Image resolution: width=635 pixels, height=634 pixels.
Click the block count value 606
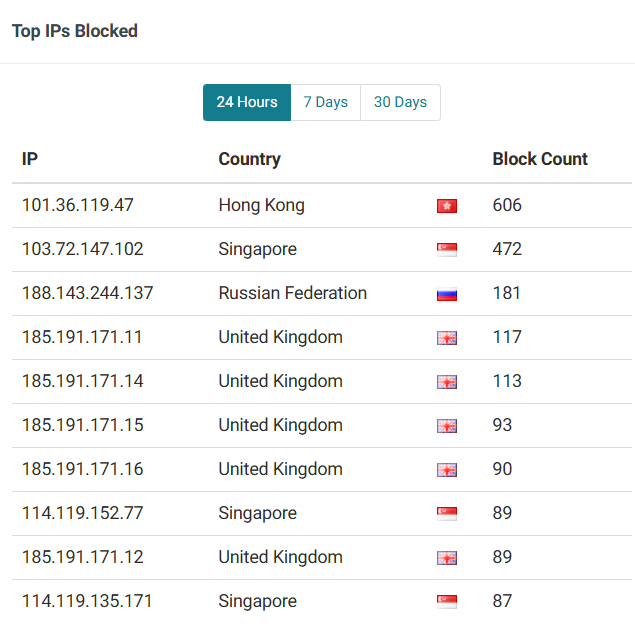(x=507, y=205)
